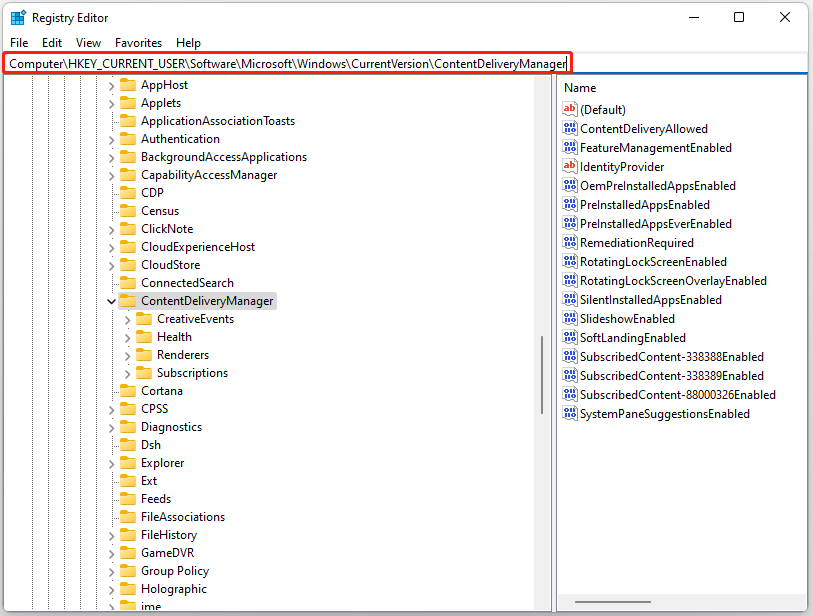Viewport: 813px width, 616px height.
Task: Click the SubscribedContent-88000326Enabled DWORD icon
Action: click(570, 394)
